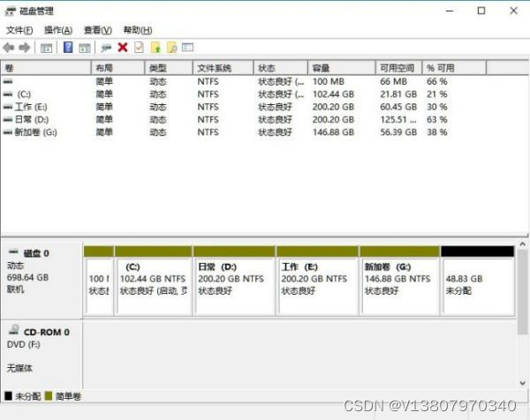Click the CD-ROM 0 drive icon
530x420 pixels.
(x=14, y=329)
